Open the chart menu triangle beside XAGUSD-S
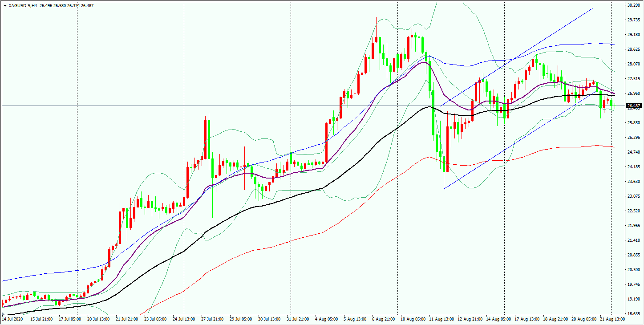Screen dimensions: 644x325 coord(5,5)
